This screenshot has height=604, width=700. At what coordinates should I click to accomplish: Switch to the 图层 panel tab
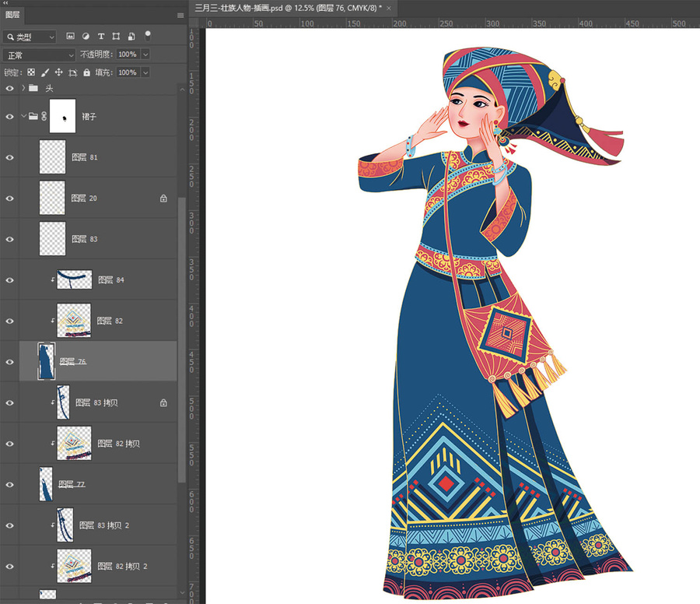12,16
